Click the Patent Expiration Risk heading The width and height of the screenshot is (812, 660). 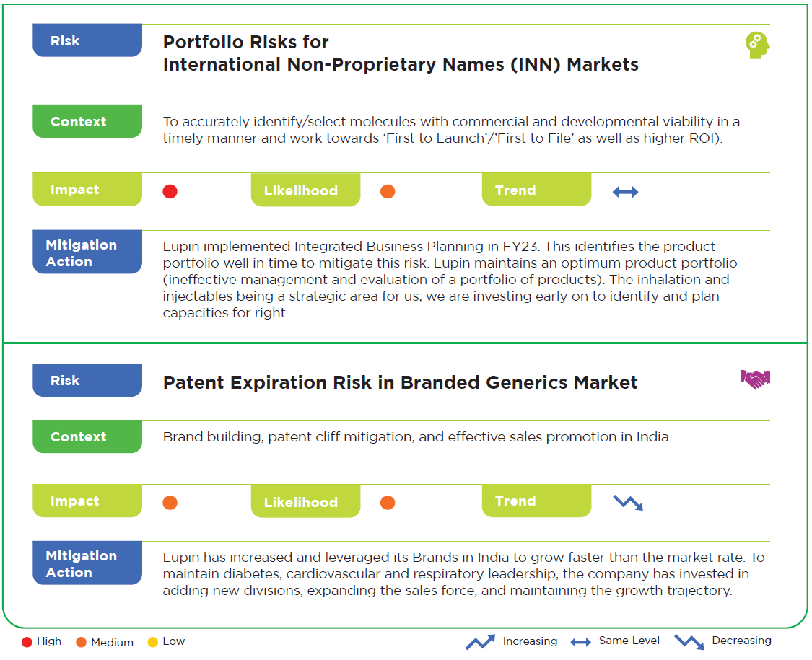(x=400, y=382)
